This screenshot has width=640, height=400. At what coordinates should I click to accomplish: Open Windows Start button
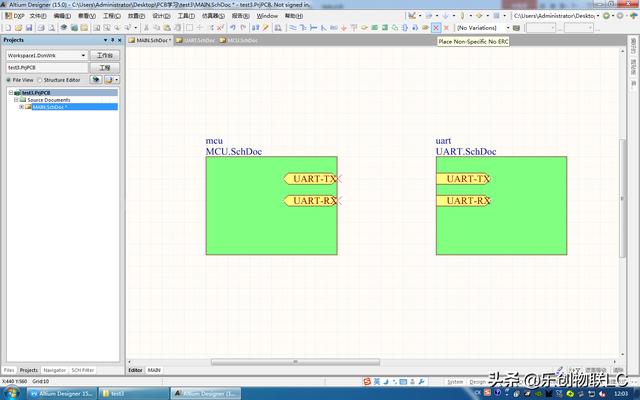coord(11,393)
